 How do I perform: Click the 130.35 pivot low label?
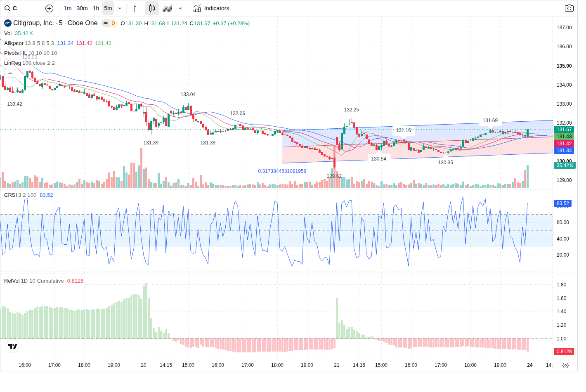[x=446, y=163]
